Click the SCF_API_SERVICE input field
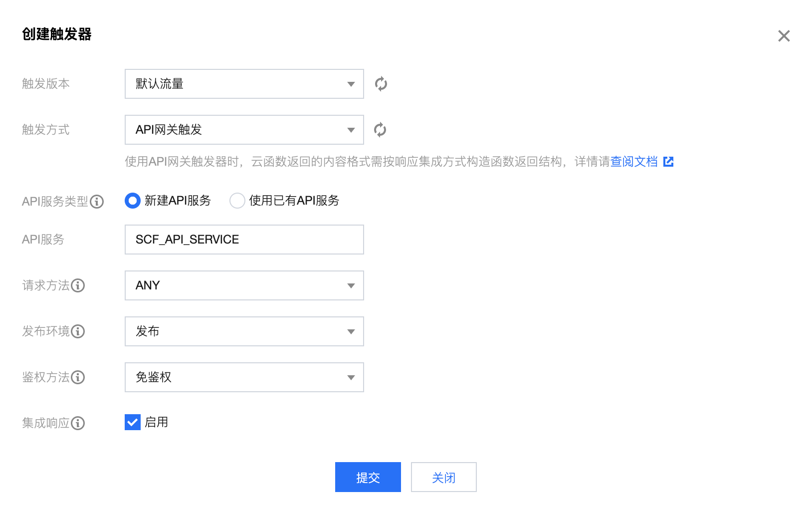 pyautogui.click(x=244, y=240)
